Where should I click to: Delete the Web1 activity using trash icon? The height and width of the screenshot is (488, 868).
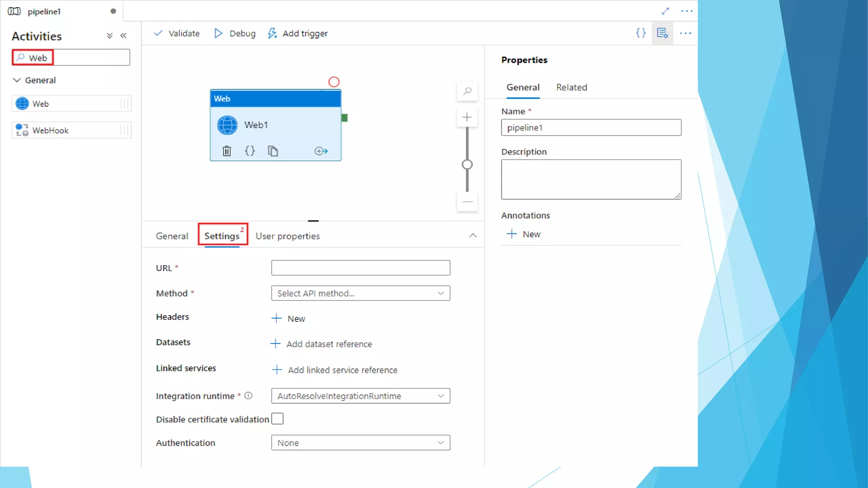(227, 151)
